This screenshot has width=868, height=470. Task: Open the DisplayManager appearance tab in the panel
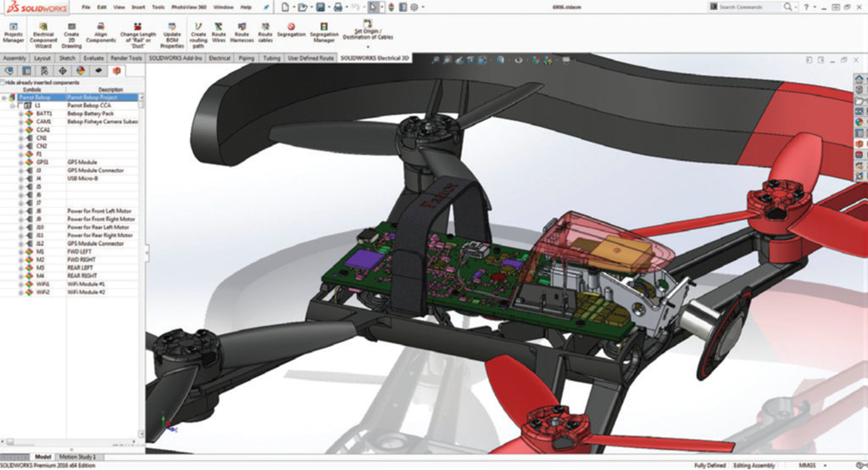coord(81,70)
